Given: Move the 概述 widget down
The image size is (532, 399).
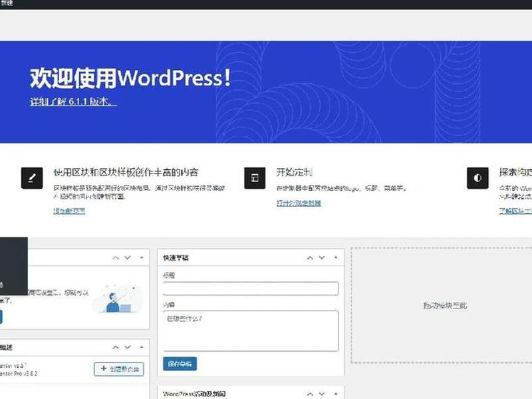Looking at the screenshot, I should (128, 347).
